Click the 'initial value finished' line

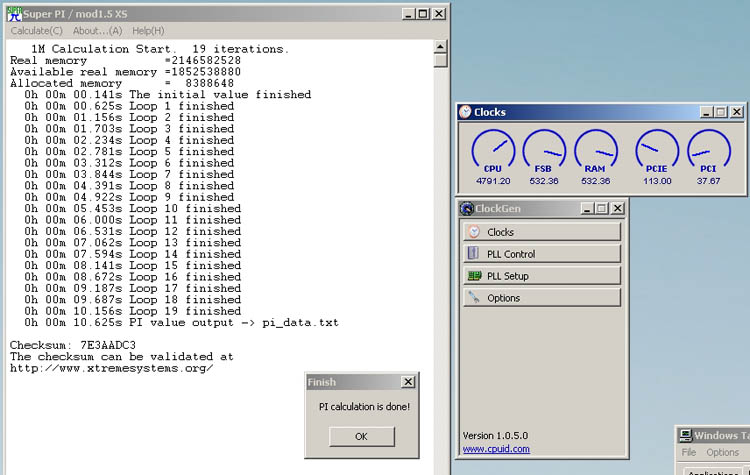pyautogui.click(x=167, y=94)
